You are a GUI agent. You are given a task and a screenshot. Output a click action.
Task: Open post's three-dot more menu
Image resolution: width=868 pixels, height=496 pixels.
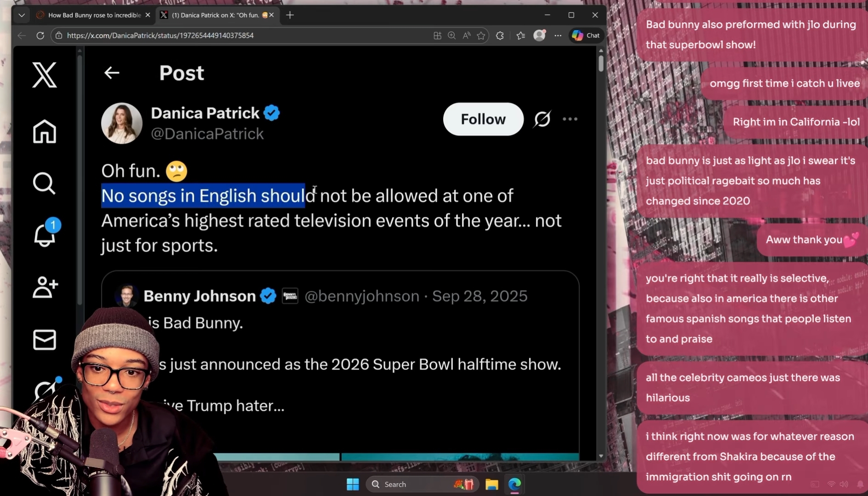point(570,119)
